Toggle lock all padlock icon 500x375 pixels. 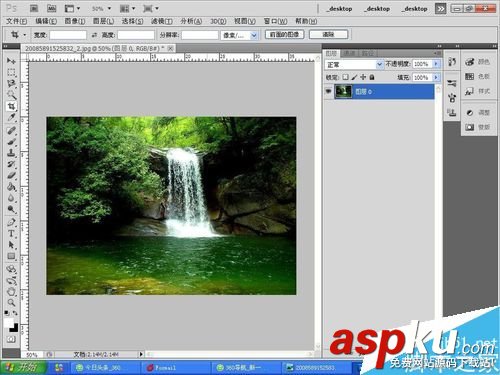[x=372, y=77]
